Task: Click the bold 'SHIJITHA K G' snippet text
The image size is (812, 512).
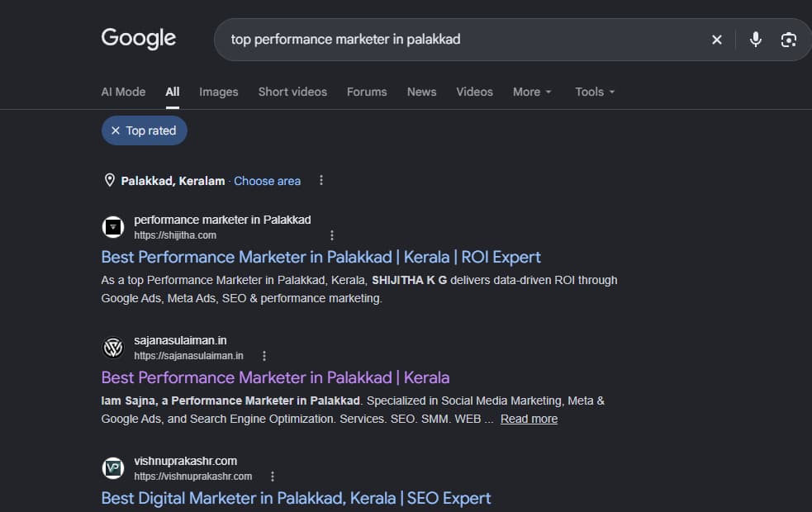Action: pos(409,281)
